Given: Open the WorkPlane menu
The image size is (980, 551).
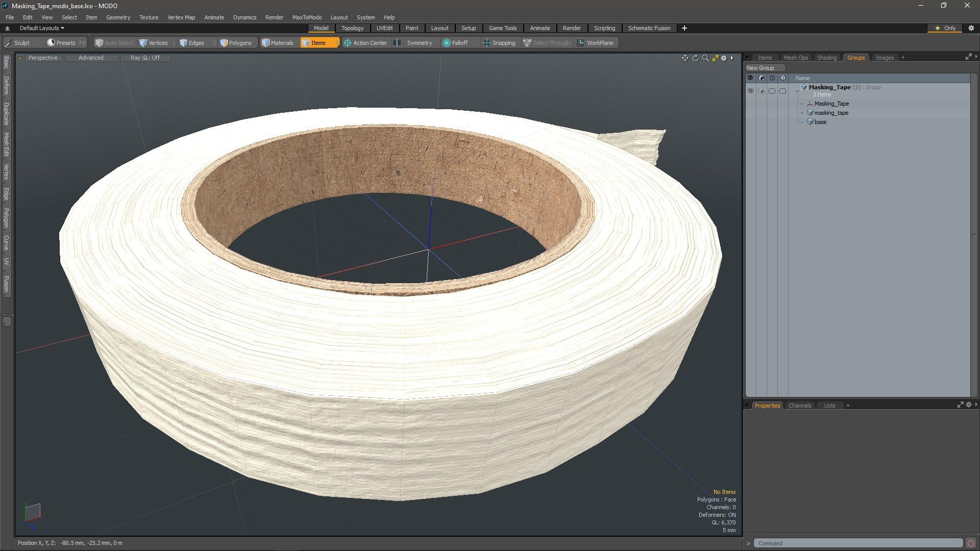Looking at the screenshot, I should click(595, 43).
